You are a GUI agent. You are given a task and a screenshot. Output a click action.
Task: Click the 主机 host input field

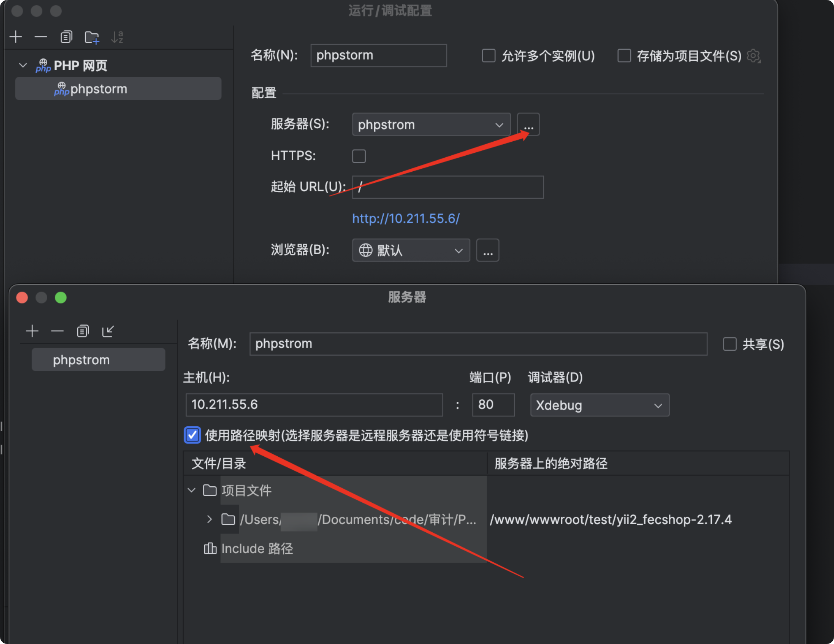tap(314, 405)
